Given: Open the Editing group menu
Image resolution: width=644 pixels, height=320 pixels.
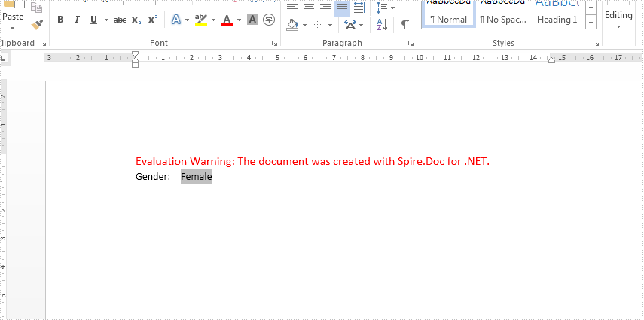Looking at the screenshot, I should 618,17.
